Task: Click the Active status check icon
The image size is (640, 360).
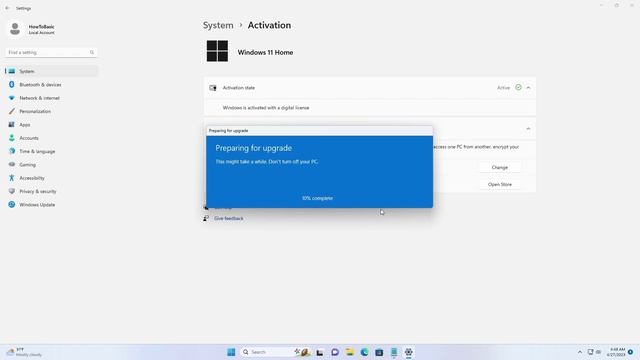Action: point(518,87)
